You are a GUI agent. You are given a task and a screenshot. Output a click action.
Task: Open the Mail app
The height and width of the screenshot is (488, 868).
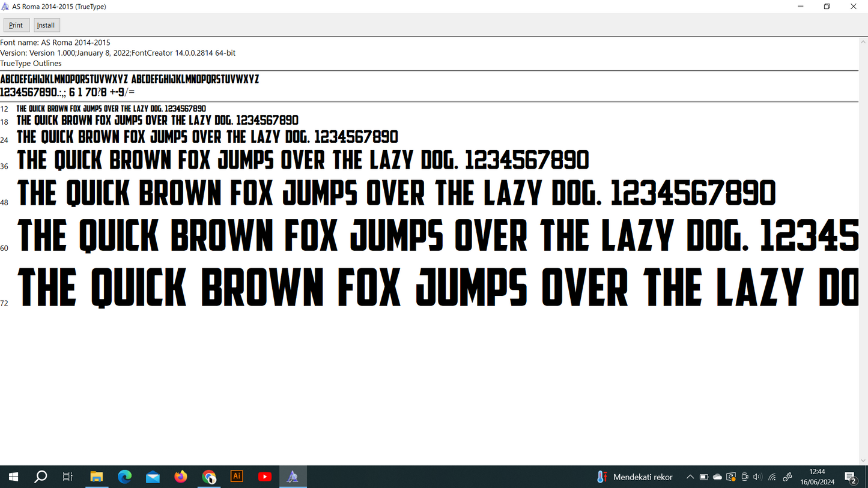point(153,476)
